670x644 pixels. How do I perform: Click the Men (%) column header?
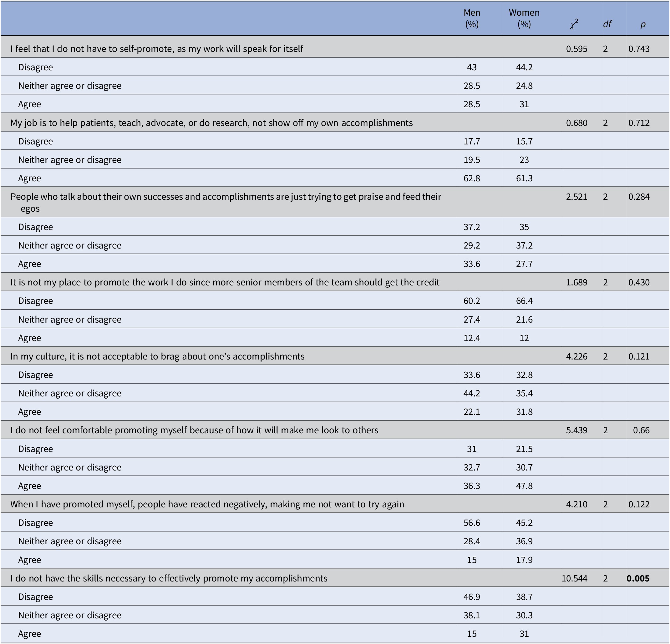click(x=472, y=18)
